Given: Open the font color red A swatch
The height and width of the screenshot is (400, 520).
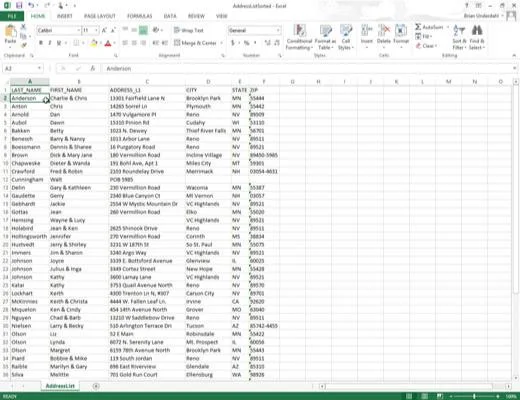Looking at the screenshot, I should [108, 43].
